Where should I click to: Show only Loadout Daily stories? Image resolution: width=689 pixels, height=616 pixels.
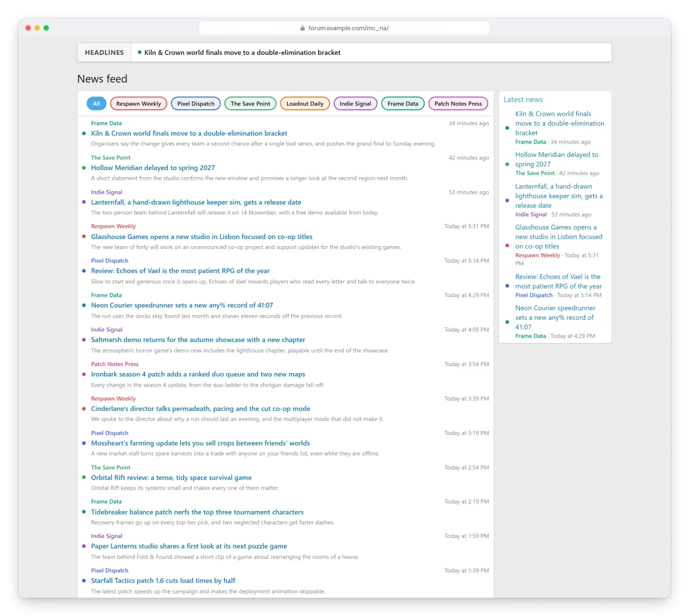(305, 103)
